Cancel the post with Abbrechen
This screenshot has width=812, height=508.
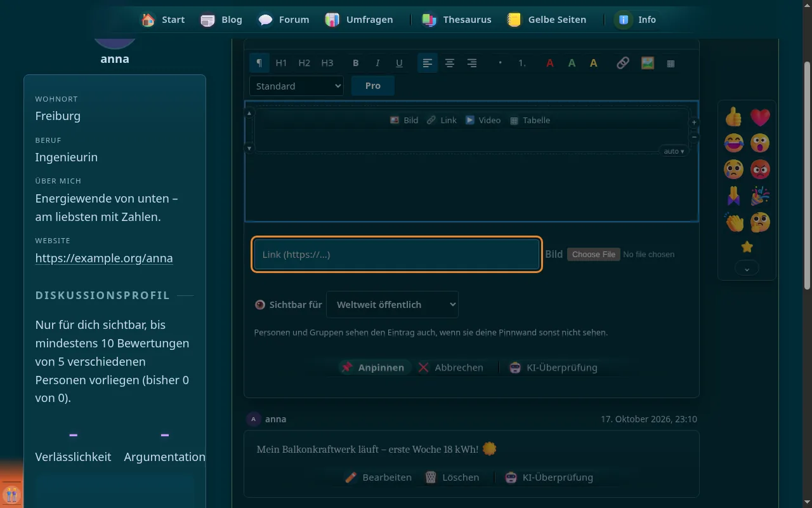pos(451,368)
